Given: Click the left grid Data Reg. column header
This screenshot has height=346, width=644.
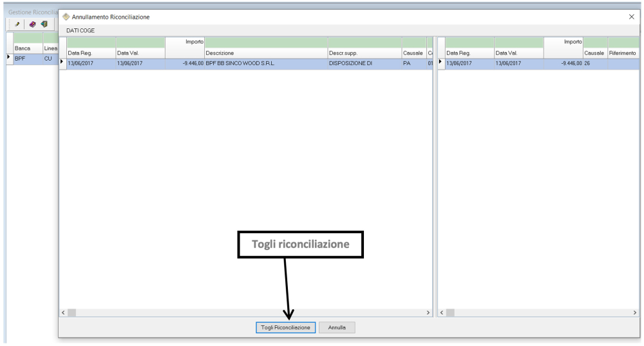Looking at the screenshot, I should [x=90, y=53].
